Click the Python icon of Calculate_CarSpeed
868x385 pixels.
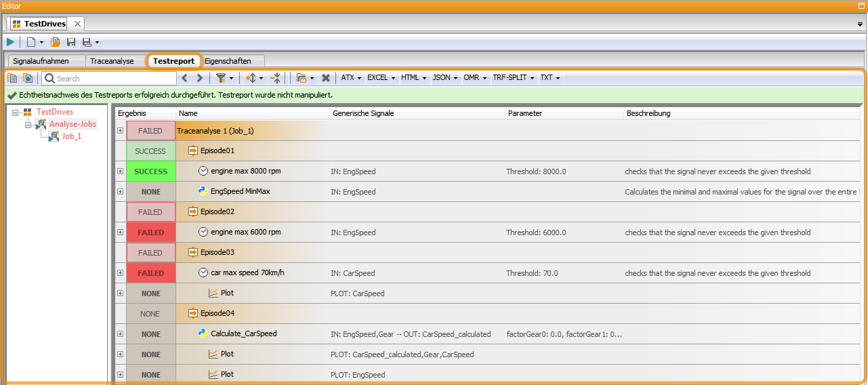(203, 333)
